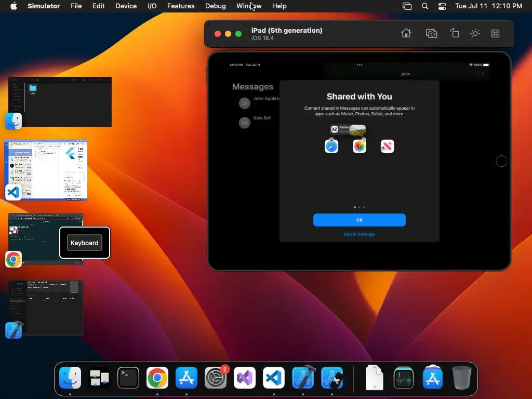Tap the blue OK button

pyautogui.click(x=360, y=220)
